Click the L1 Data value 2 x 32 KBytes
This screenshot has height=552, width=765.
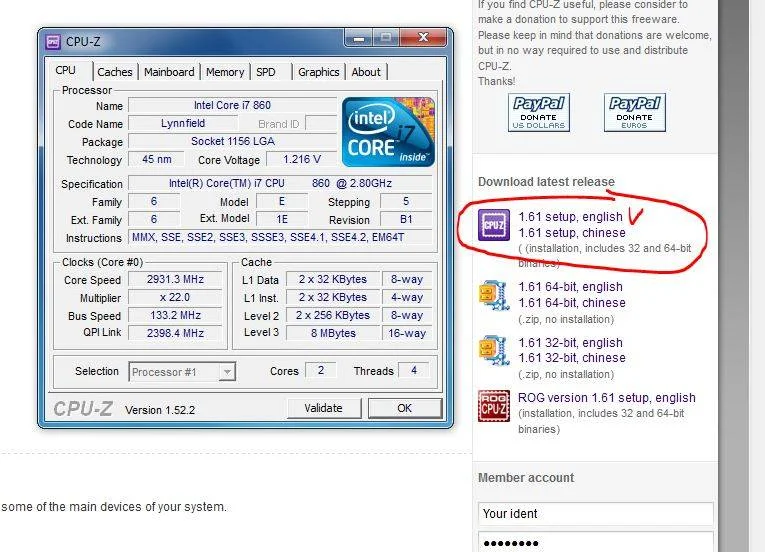point(333,280)
